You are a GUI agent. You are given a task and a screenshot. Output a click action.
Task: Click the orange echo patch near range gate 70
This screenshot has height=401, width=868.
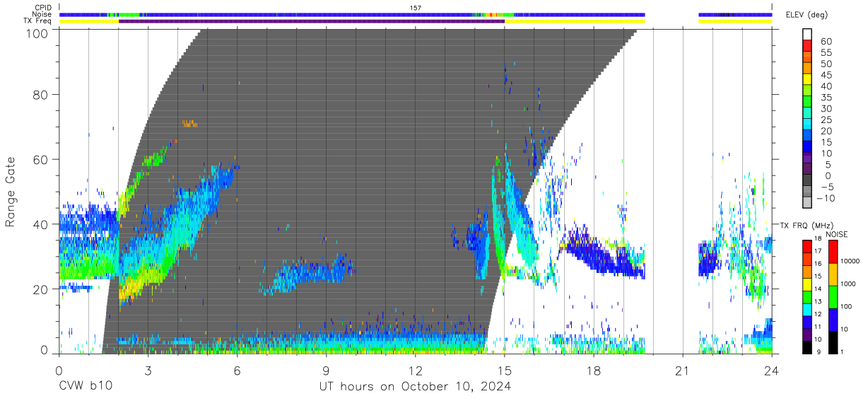pos(189,124)
